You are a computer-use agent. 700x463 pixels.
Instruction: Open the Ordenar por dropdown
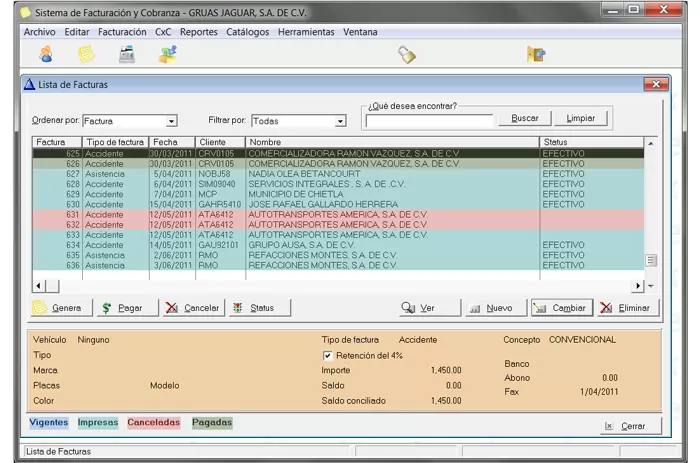point(171,121)
